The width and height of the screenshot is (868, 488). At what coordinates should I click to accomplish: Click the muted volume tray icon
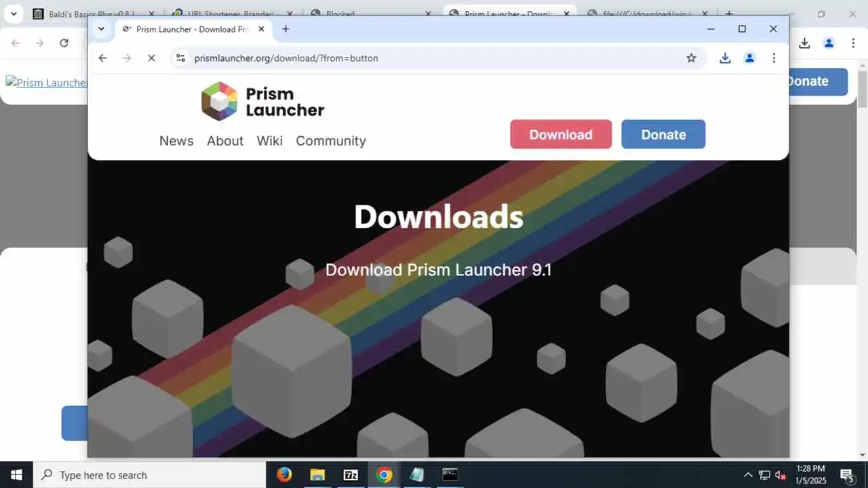coord(781,474)
